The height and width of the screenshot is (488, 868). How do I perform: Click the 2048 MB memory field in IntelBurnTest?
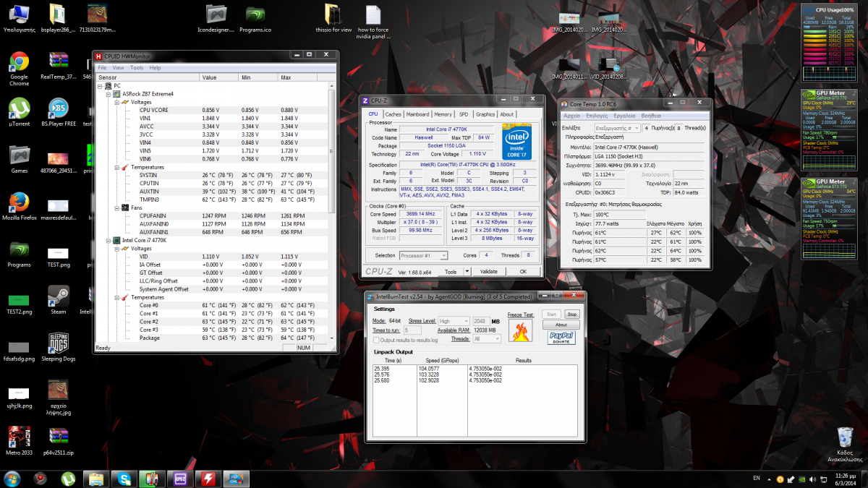pos(480,321)
